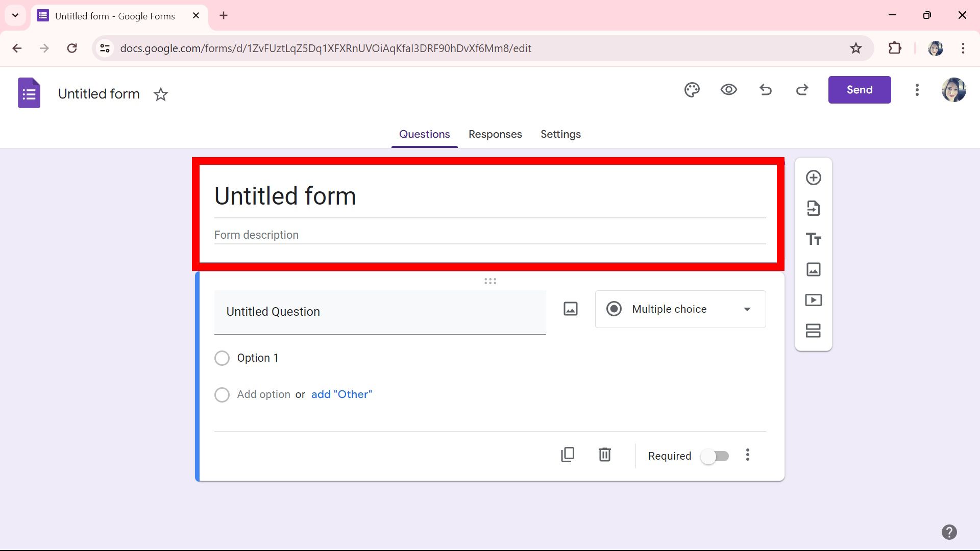Click the Send button
This screenshot has width=980, height=551.
pos(859,89)
